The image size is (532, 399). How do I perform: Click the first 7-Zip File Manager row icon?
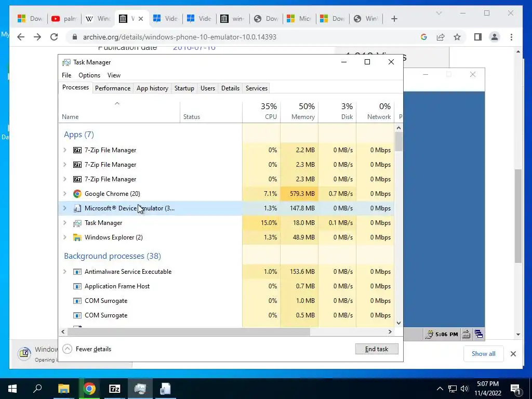pyautogui.click(x=77, y=150)
